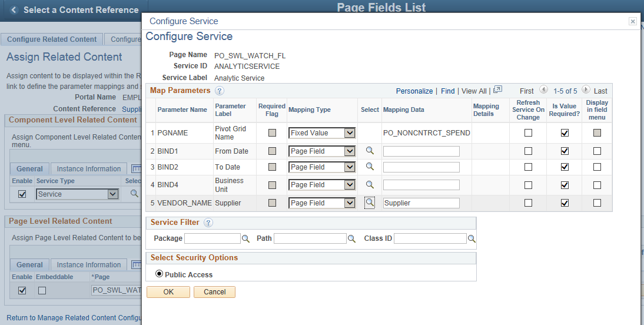Open the Class ID lookup magnifier
The image size is (644, 325).
(x=472, y=238)
